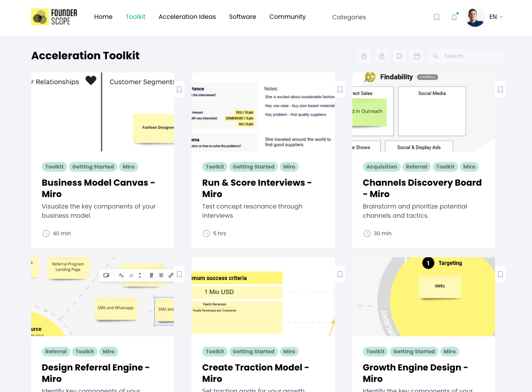
Task: Open the Community menu item
Action: [287, 17]
